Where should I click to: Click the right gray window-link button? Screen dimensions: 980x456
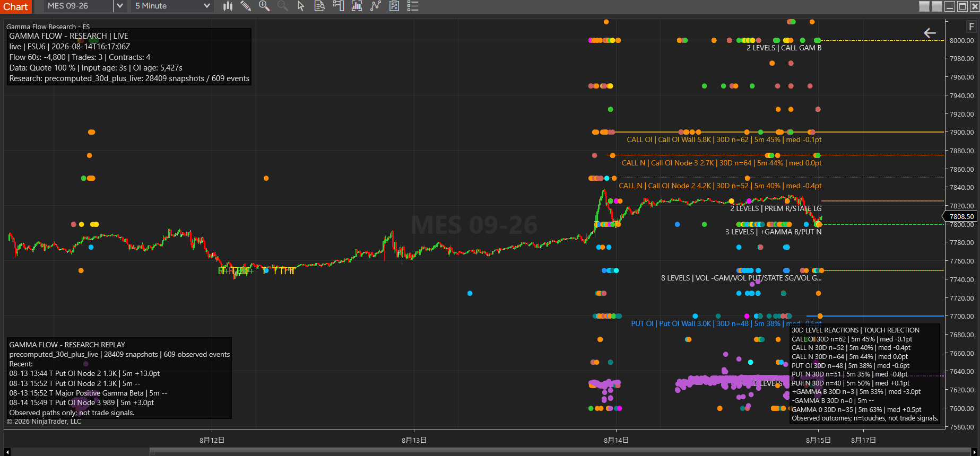[937, 6]
